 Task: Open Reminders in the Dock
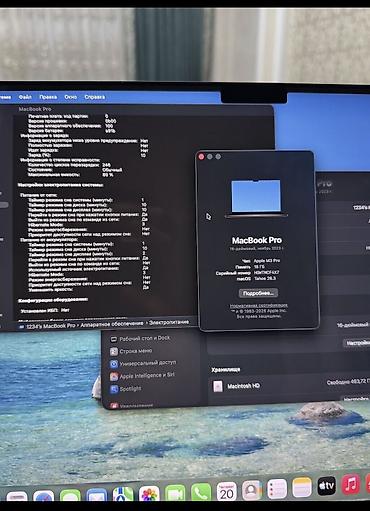[277, 489]
